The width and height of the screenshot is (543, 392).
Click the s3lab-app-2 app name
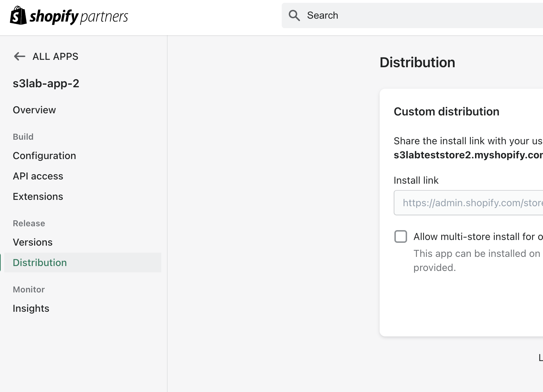click(46, 83)
